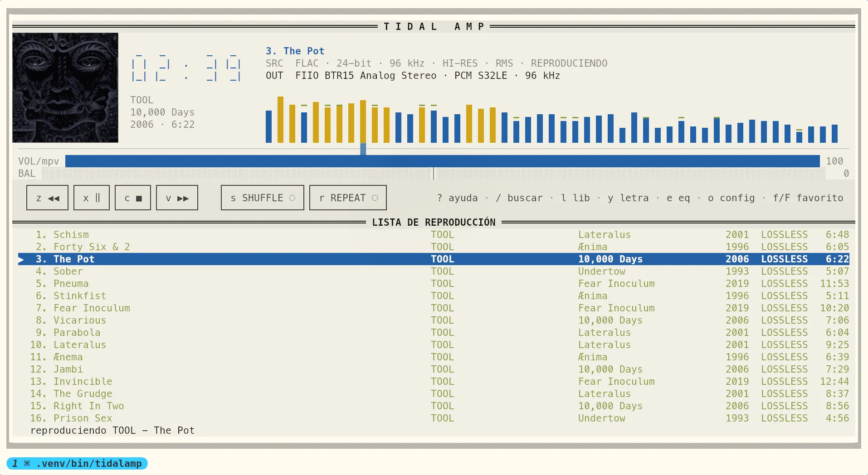Switch to terminal tab 1 .venv/bin/tidalamp
This screenshot has height=475, width=868.
pos(77,463)
